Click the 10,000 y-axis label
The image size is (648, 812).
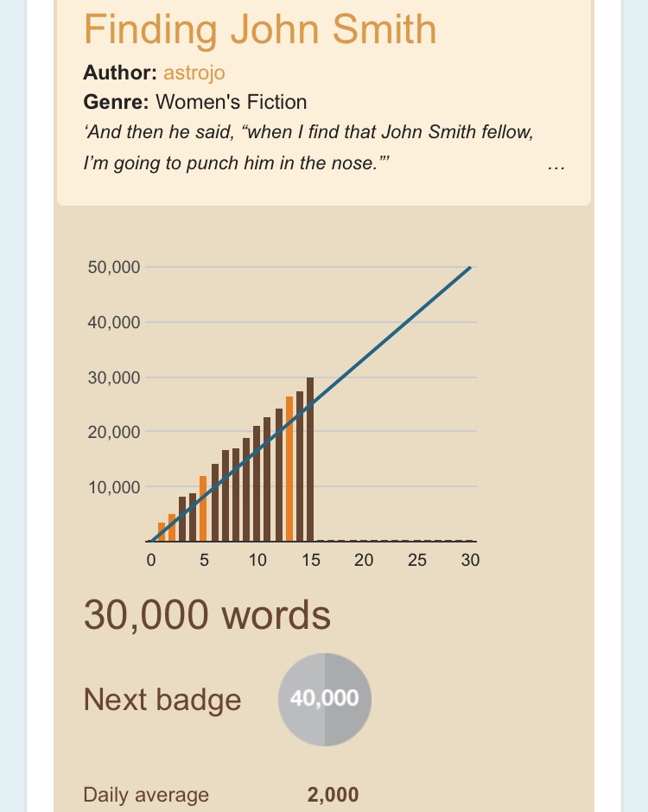click(114, 486)
